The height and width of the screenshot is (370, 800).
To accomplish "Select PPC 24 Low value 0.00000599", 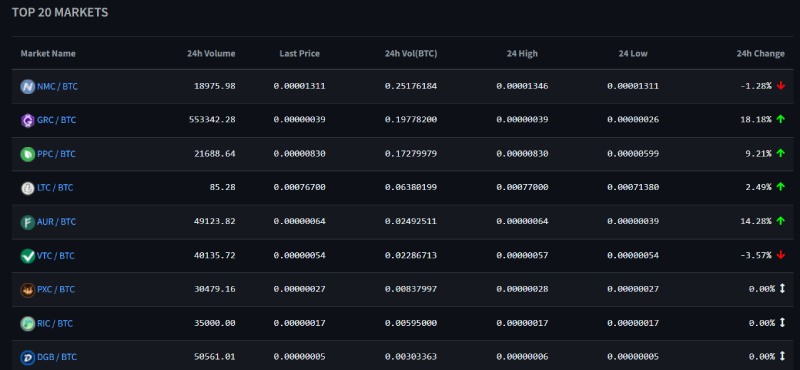I will click(633, 154).
